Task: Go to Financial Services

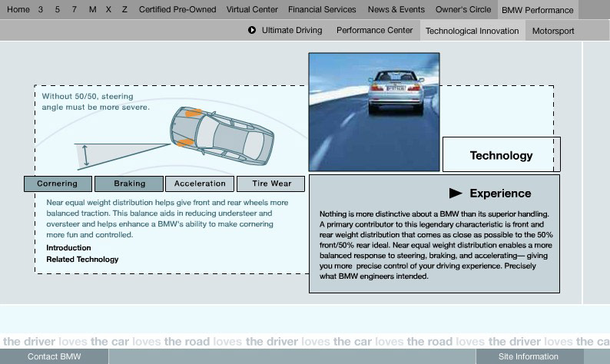Action: point(322,9)
